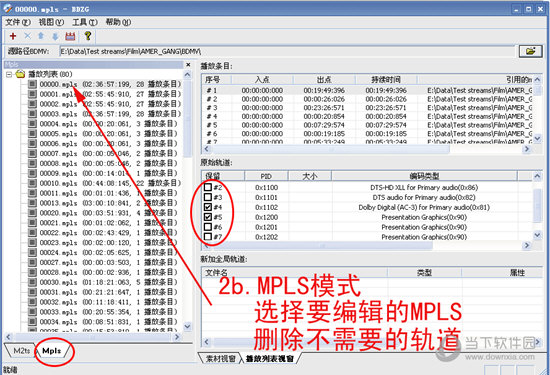The width and height of the screenshot is (550, 375).
Task: Switch to the 素材视窗 tab
Action: [x=220, y=359]
